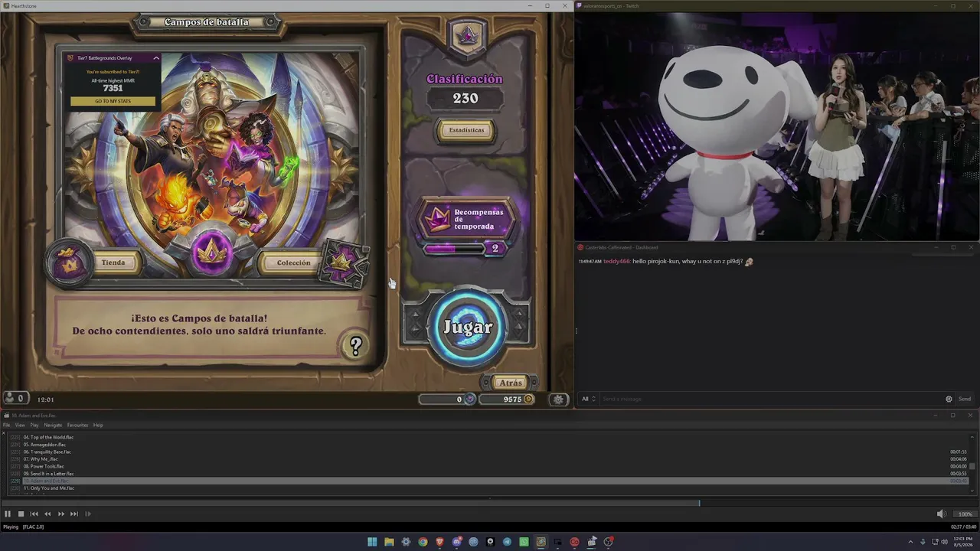This screenshot has width=980, height=551.
Task: Click the Send chat button
Action: (x=965, y=399)
